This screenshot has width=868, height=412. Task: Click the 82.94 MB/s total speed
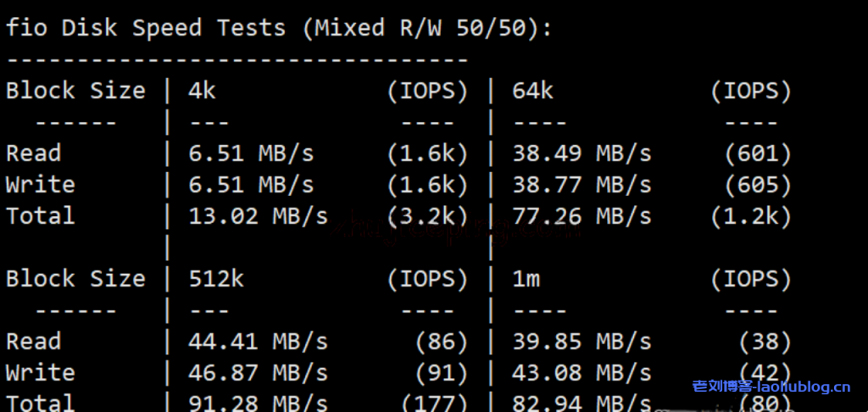click(581, 402)
